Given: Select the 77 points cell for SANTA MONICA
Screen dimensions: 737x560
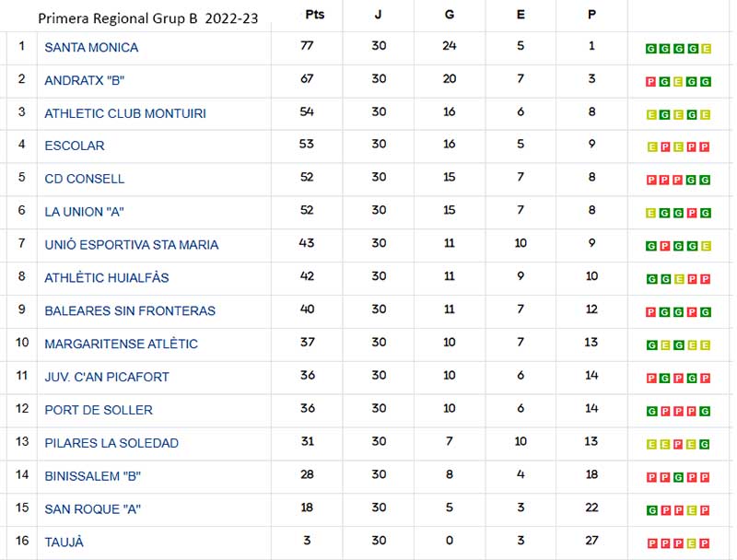Looking at the screenshot, I should (307, 46).
